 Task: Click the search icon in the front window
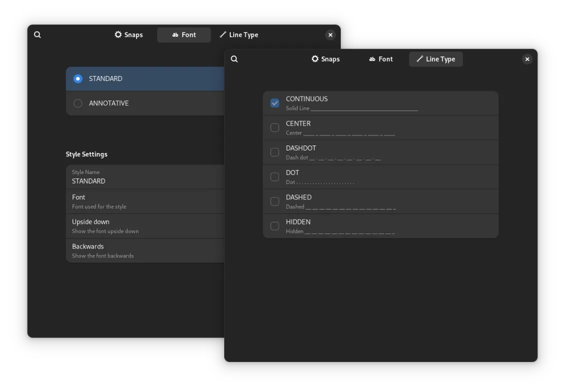click(234, 59)
